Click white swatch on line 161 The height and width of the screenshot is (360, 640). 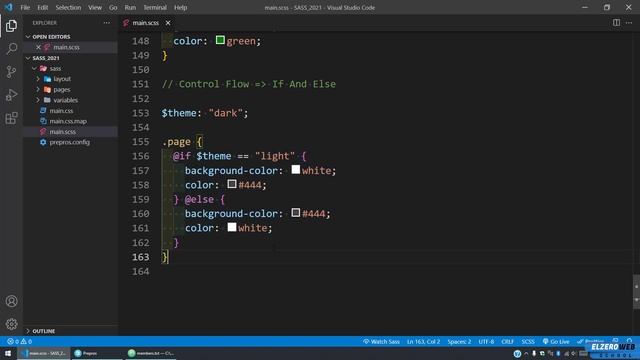coord(232,227)
